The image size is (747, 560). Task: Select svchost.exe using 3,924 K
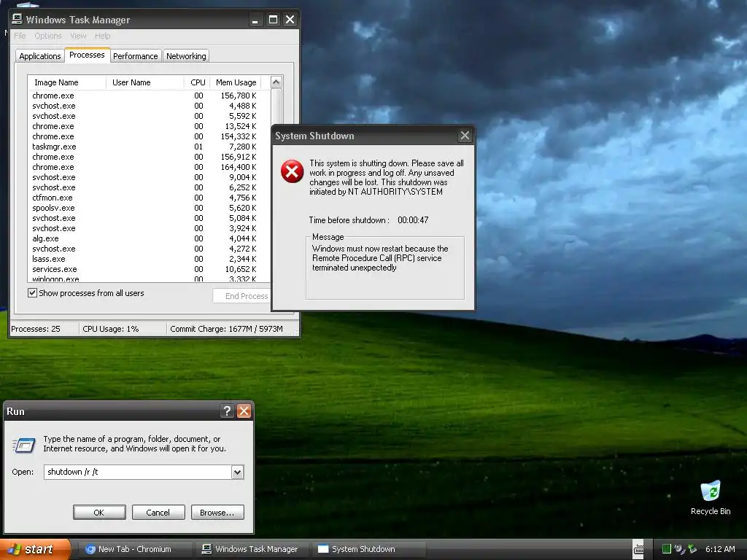144,228
